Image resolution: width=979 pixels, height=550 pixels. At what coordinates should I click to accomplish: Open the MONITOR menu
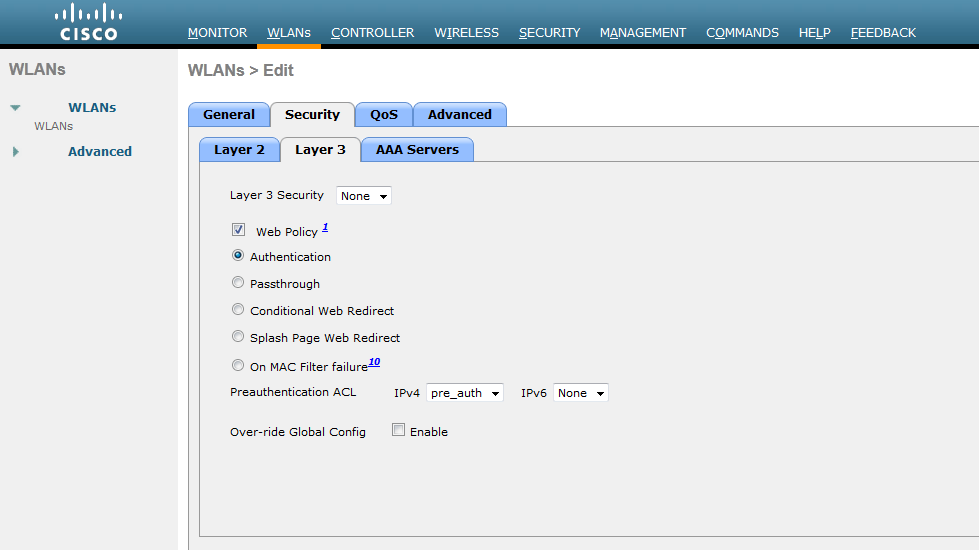point(217,32)
